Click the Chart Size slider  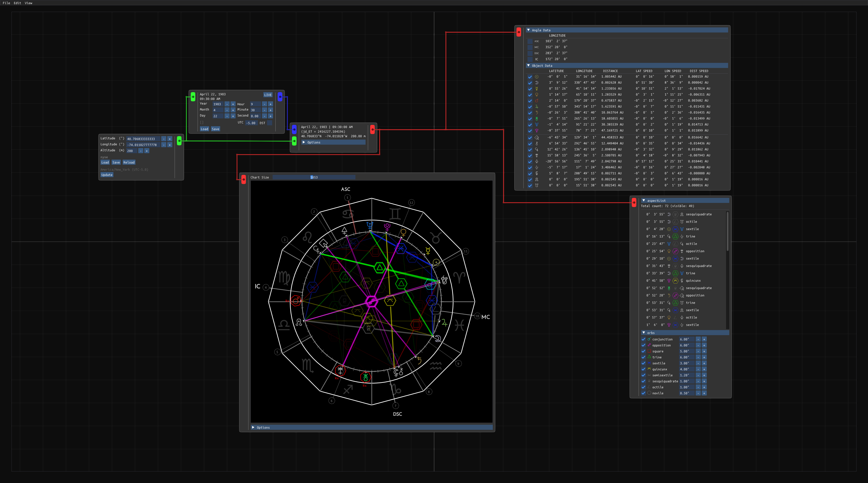(x=314, y=177)
